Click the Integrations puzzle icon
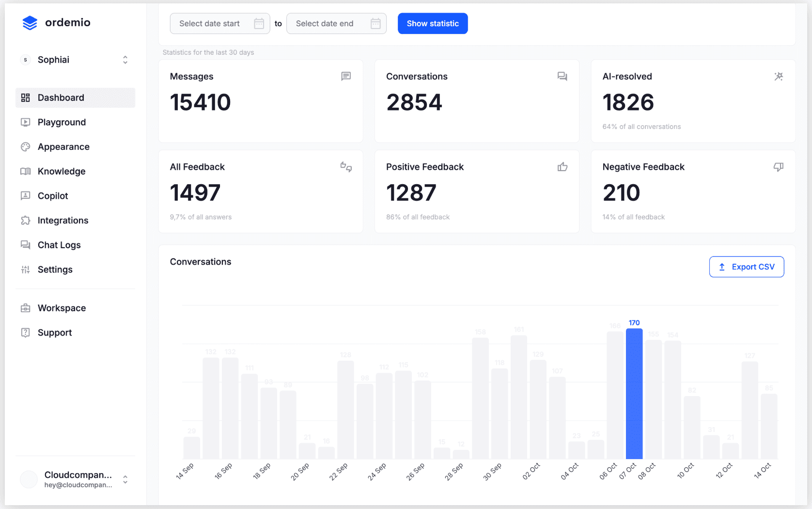Image resolution: width=812 pixels, height=509 pixels. [x=26, y=221]
